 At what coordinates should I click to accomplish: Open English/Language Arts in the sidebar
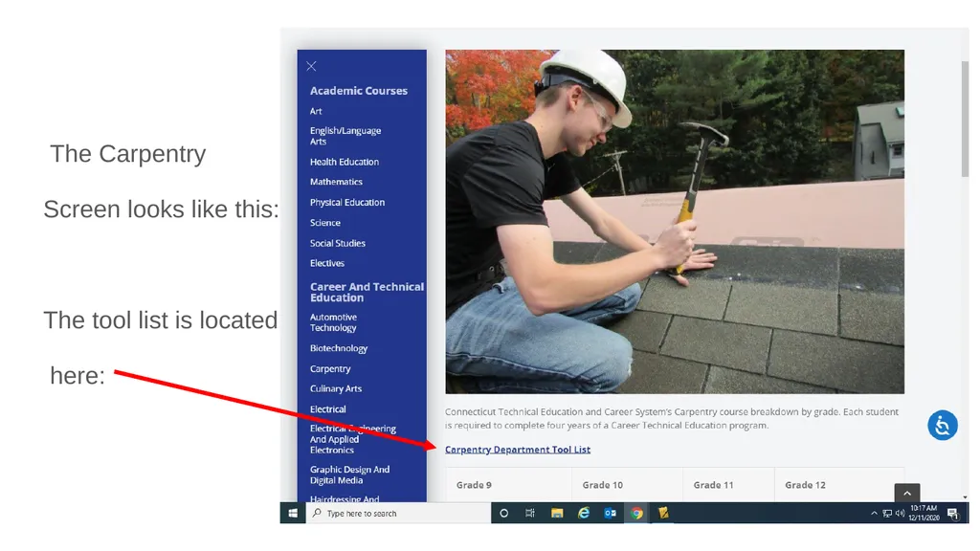(x=345, y=136)
